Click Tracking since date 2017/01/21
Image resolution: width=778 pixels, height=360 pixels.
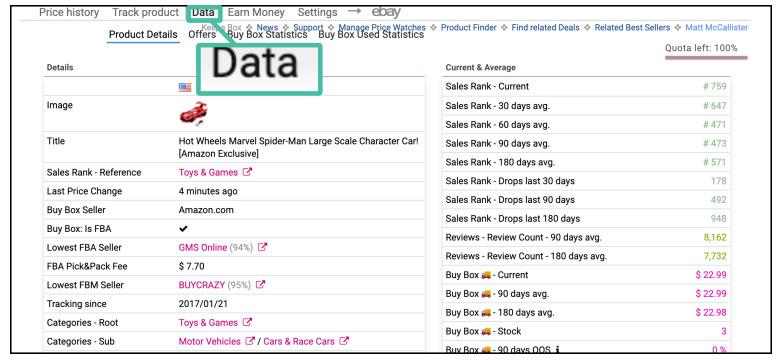point(203,304)
